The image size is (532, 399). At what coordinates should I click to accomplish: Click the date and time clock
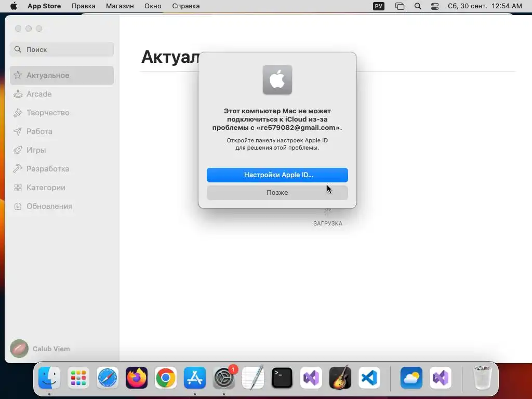point(485,6)
